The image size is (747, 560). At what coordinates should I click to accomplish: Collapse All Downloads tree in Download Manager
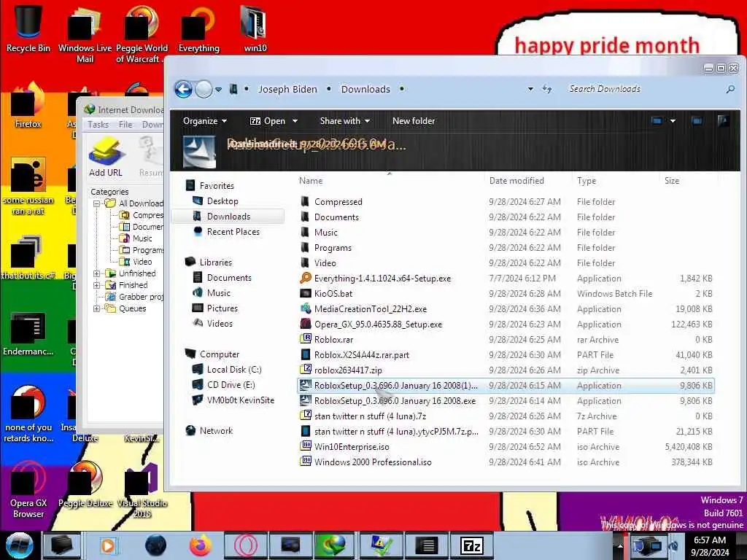click(x=97, y=203)
